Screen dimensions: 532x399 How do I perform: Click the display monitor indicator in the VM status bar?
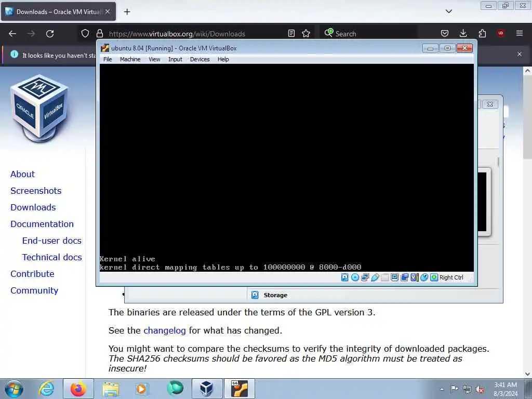tap(395, 277)
